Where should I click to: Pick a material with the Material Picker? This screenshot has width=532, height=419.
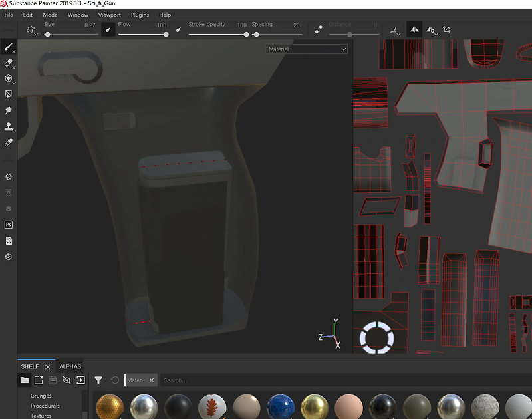tap(9, 142)
